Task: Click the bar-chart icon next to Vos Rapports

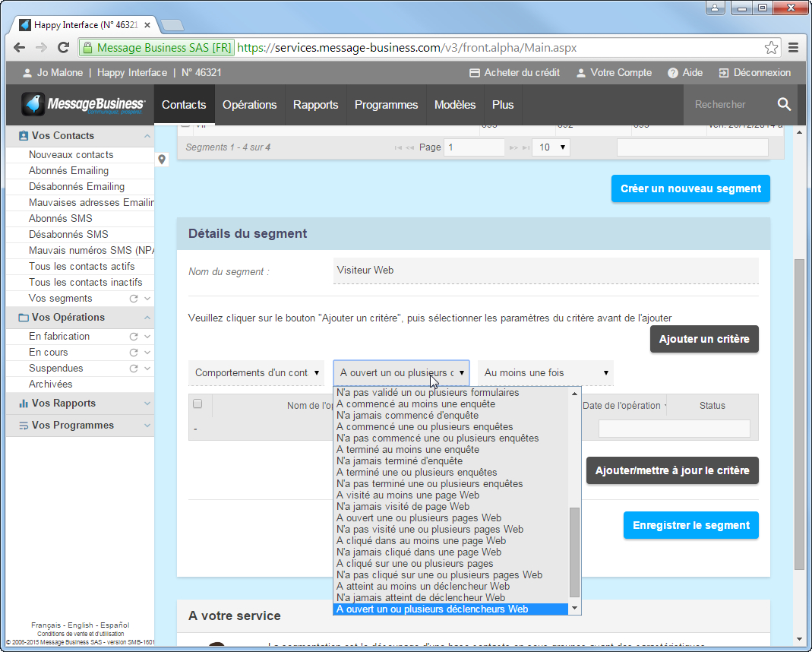Action: 23,403
